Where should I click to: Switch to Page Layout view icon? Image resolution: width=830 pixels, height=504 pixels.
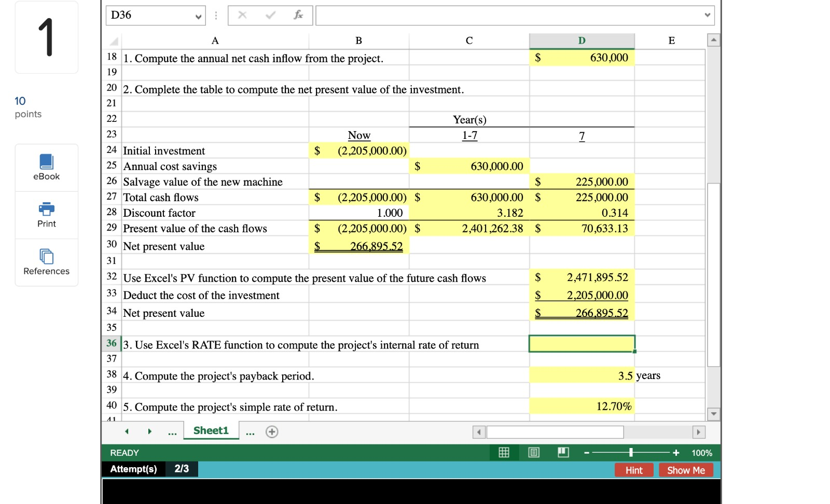pyautogui.click(x=534, y=453)
